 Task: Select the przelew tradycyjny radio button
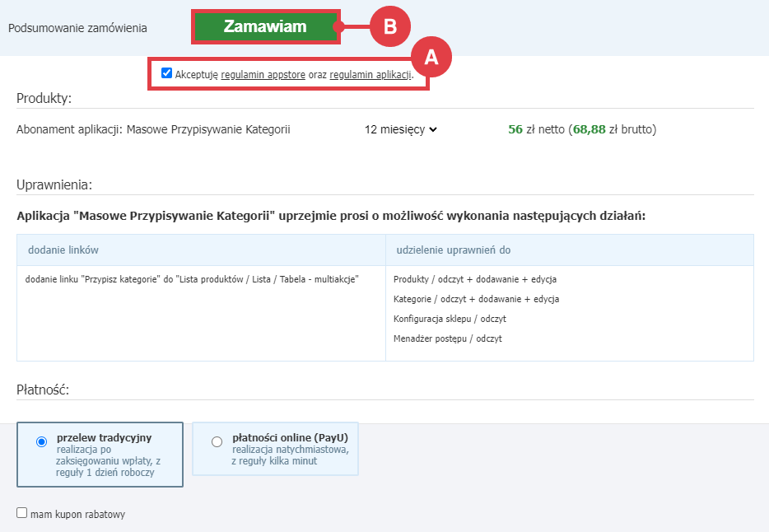point(42,442)
